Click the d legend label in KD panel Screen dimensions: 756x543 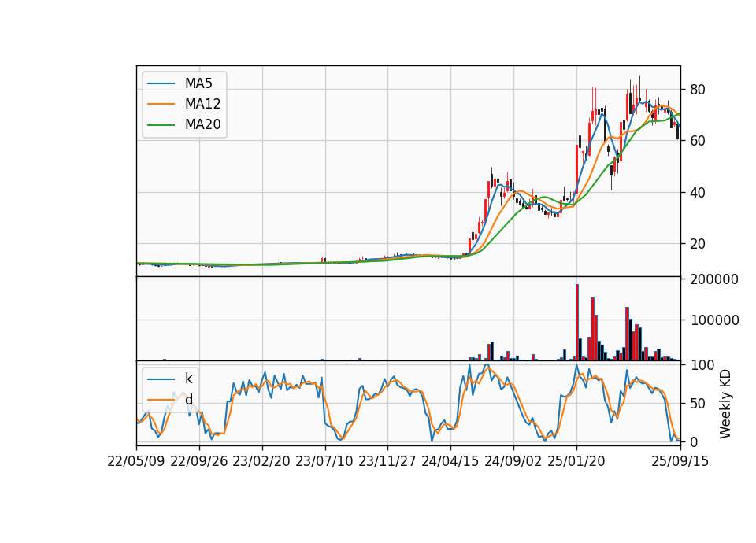point(188,400)
